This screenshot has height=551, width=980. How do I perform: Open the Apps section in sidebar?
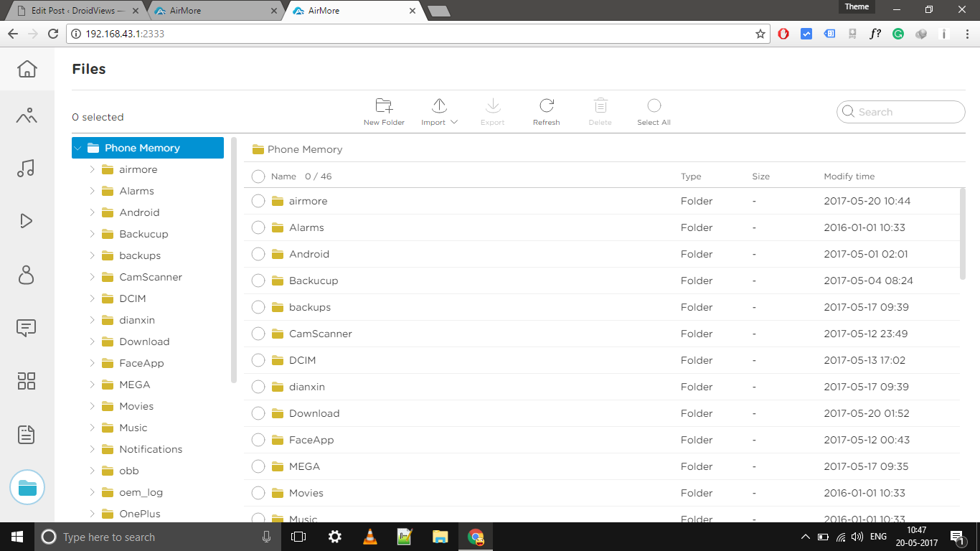coord(27,381)
